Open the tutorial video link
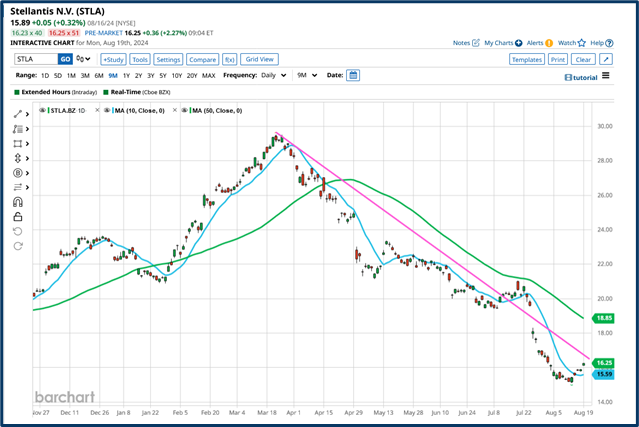639x427 pixels. pyautogui.click(x=581, y=77)
